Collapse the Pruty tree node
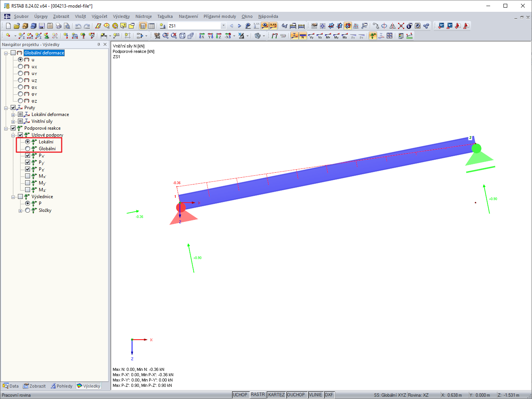This screenshot has height=399, width=532. pos(6,108)
